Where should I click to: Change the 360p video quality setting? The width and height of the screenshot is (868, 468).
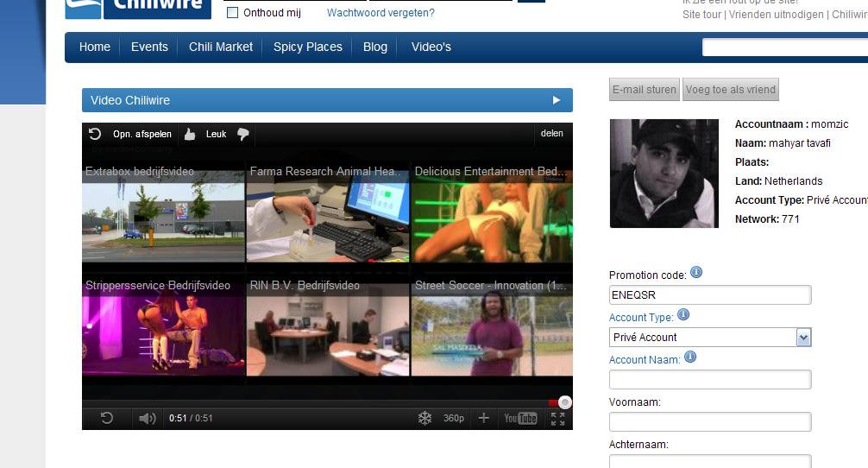pos(453,418)
